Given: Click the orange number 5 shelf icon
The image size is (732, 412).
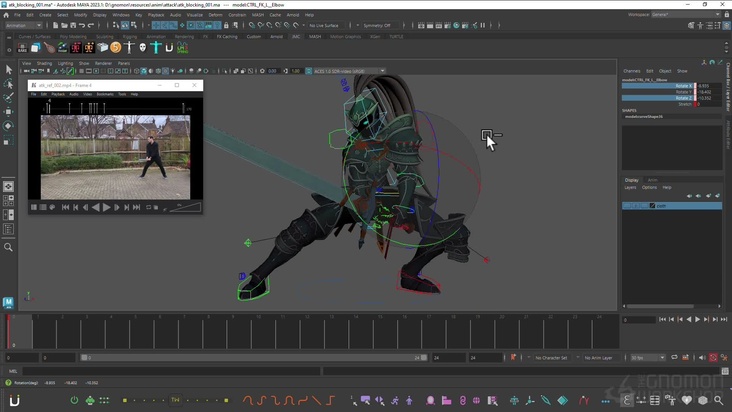Looking at the screenshot, I should click(115, 47).
